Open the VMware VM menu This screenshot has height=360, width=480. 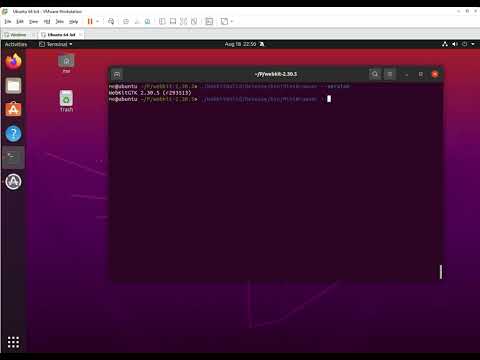coord(47,22)
